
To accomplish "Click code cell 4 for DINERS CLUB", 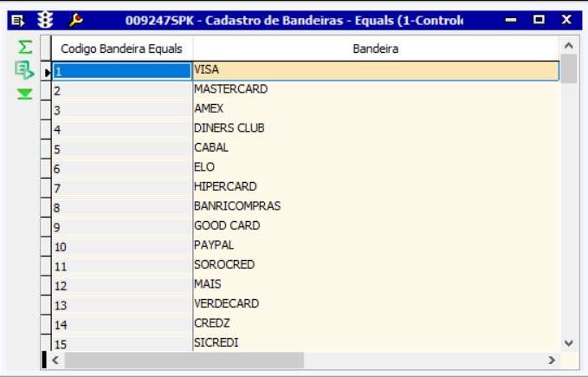I will [x=122, y=129].
